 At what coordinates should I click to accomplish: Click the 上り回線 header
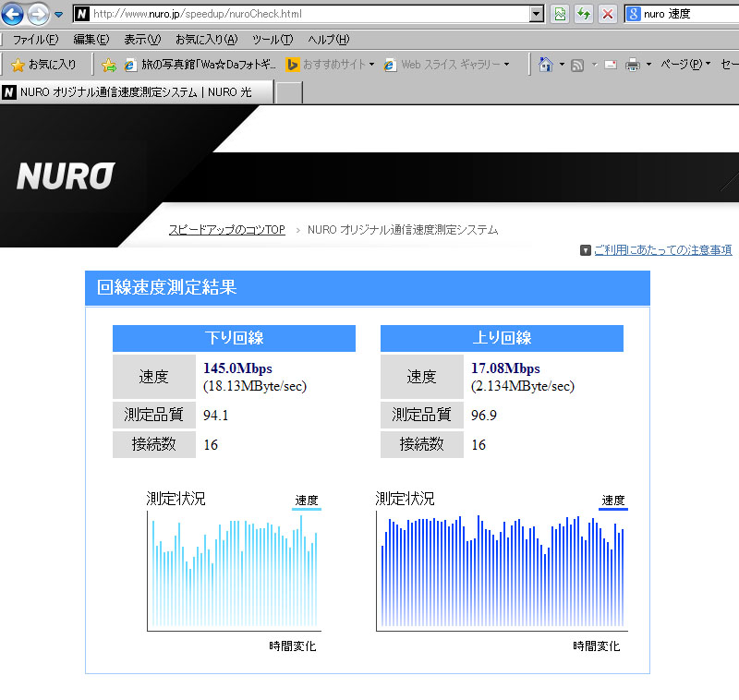(x=502, y=338)
